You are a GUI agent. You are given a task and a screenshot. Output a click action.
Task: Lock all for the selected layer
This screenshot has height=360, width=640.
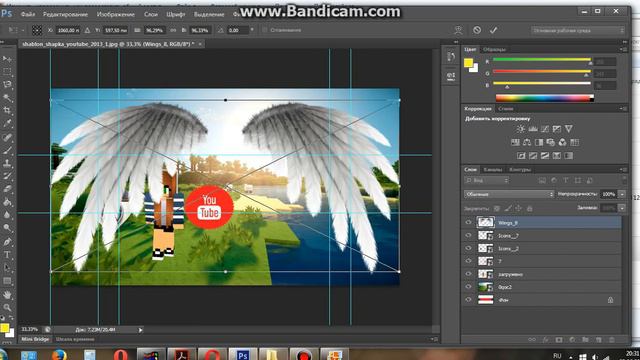529,209
